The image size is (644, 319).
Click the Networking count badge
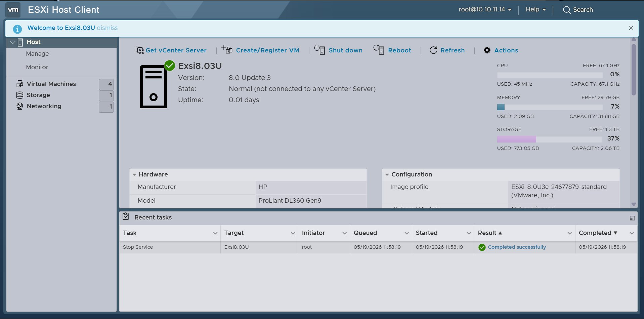(106, 107)
